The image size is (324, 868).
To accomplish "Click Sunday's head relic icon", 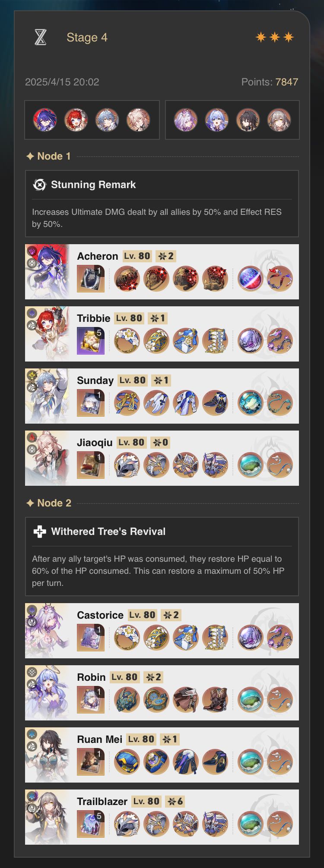I will (127, 403).
